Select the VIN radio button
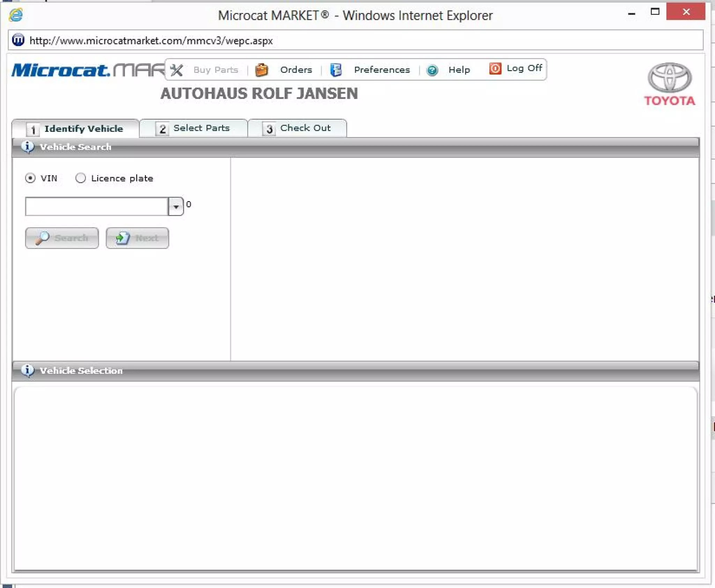This screenshot has height=588, width=715. coord(30,178)
